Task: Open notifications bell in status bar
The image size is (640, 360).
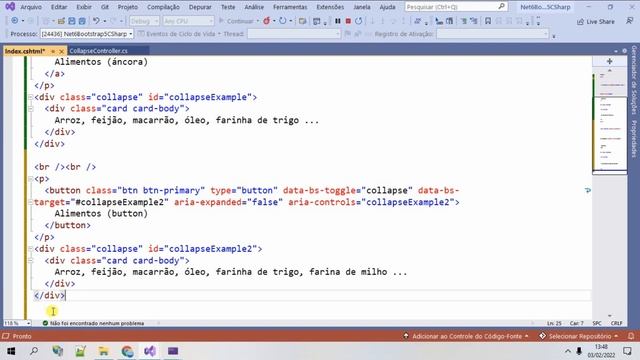Action: click(631, 336)
